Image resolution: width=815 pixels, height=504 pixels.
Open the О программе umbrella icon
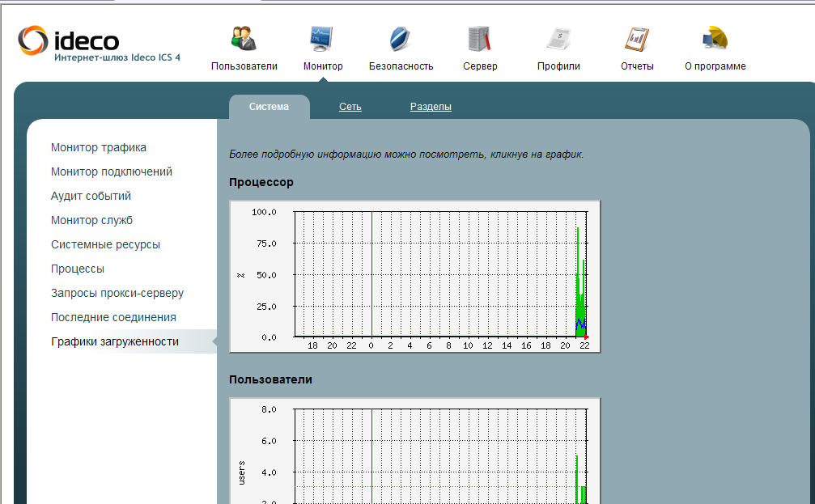coord(715,39)
